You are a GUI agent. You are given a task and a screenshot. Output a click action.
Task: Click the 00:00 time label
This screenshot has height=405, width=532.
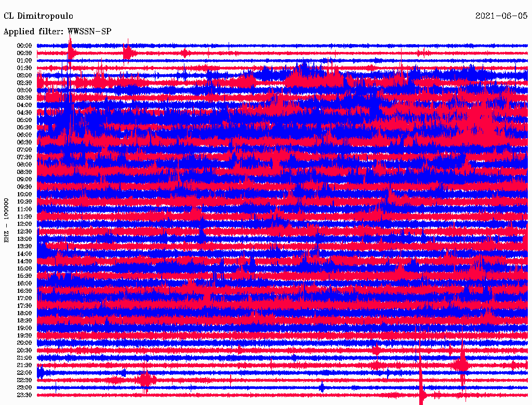coord(24,46)
